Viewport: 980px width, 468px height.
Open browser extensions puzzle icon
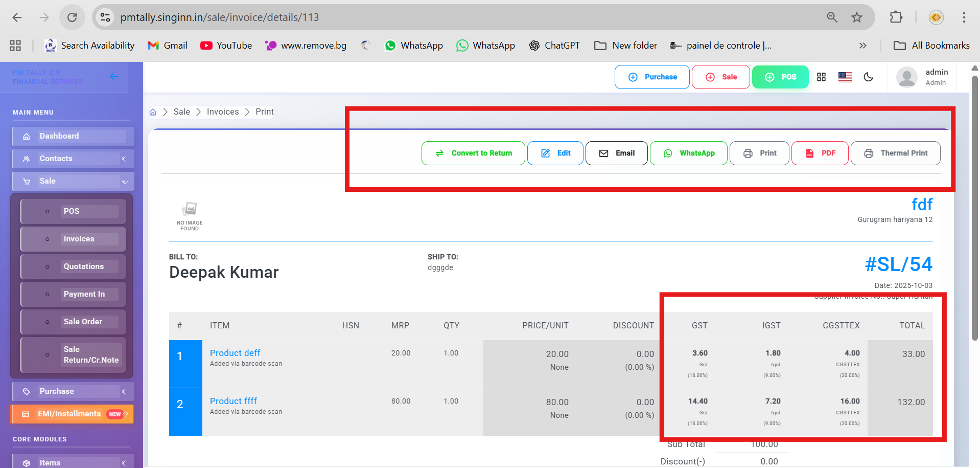[x=896, y=17]
